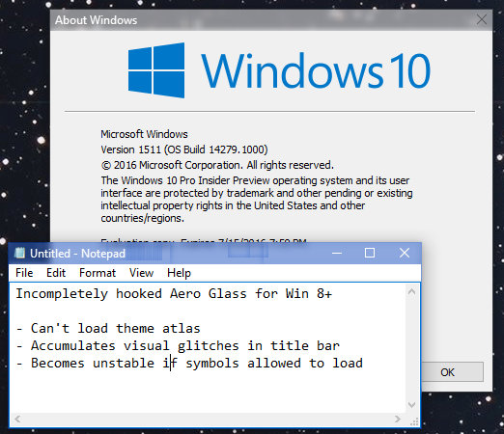Click the "© 2016 Microsoft Corporation" copyright line
This screenshot has height=434, width=504.
(217, 165)
